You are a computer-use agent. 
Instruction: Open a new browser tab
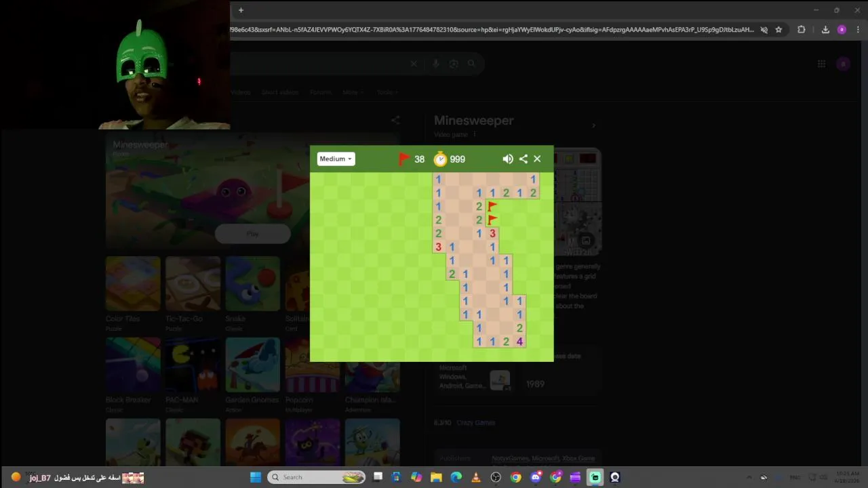[241, 10]
